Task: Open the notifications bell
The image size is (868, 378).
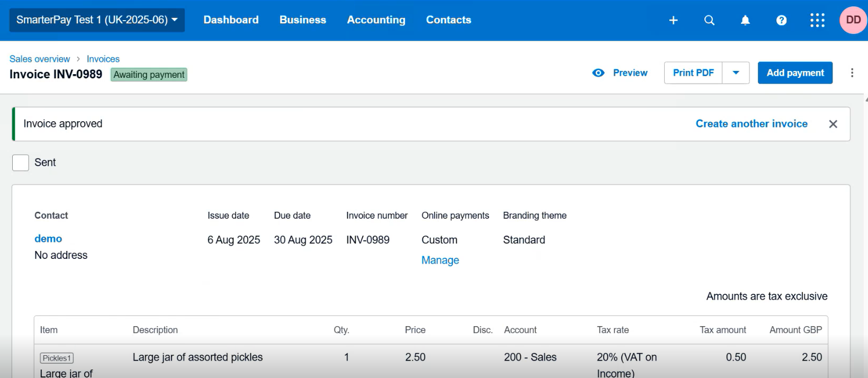Action: pyautogui.click(x=745, y=20)
